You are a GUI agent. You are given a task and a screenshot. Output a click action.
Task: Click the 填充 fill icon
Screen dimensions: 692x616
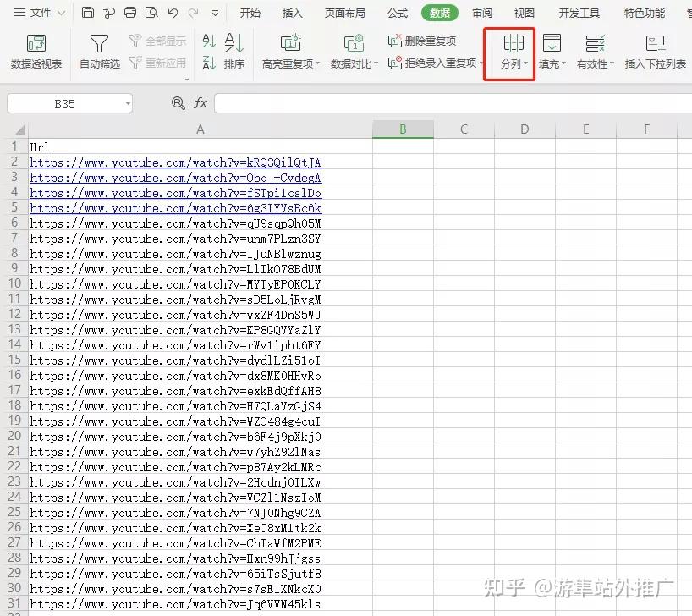click(x=552, y=43)
